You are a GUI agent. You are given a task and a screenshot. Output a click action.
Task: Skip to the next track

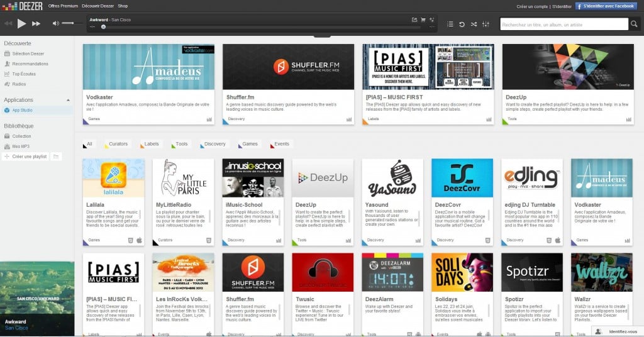(36, 24)
